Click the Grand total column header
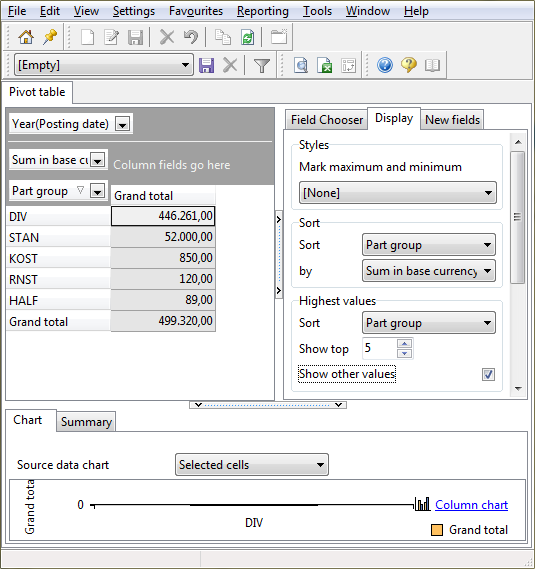Image resolution: width=535 pixels, height=569 pixels. tap(163, 196)
